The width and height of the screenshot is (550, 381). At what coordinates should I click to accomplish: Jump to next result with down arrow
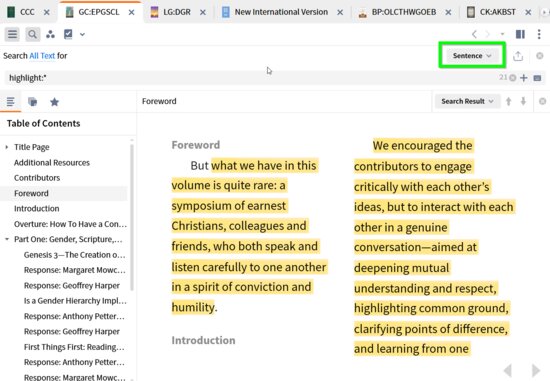coord(523,101)
